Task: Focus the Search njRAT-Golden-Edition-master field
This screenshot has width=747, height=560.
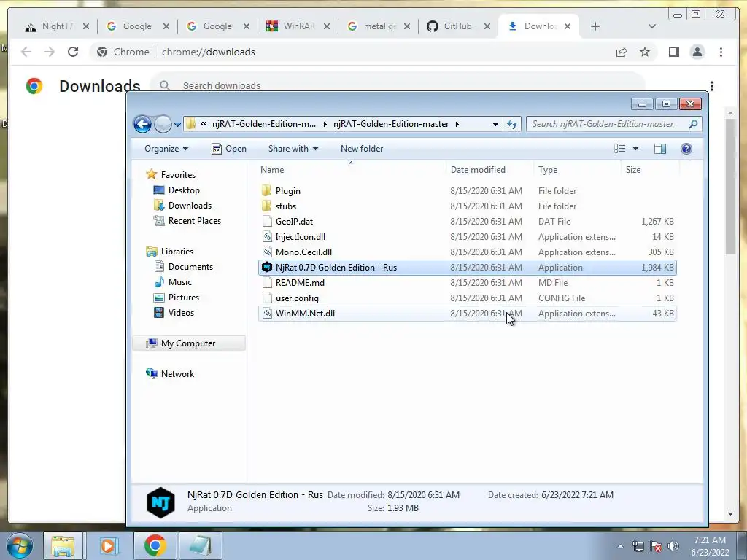Action: [x=614, y=124]
